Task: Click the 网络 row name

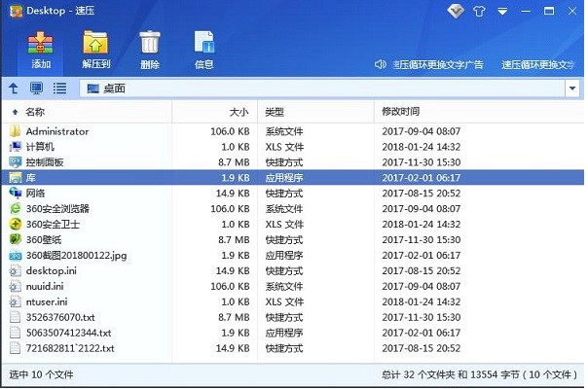Action: (x=35, y=193)
